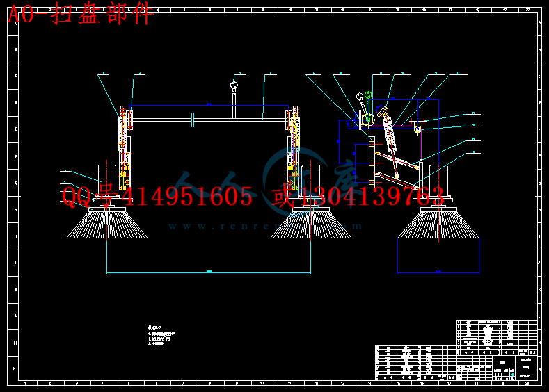Image resolution: width=549 pixels, height=392 pixels.
Task: Select the blue width dimension under the side-view brush
Action: tap(438, 272)
